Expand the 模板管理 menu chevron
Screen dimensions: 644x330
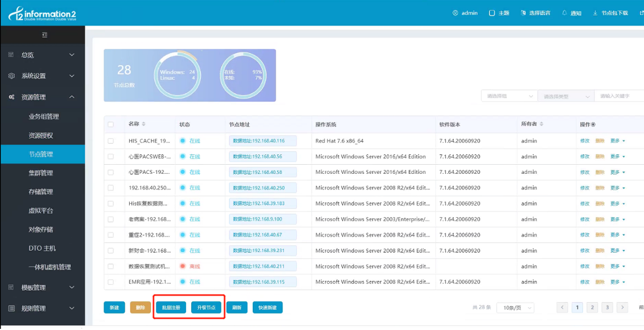point(72,288)
